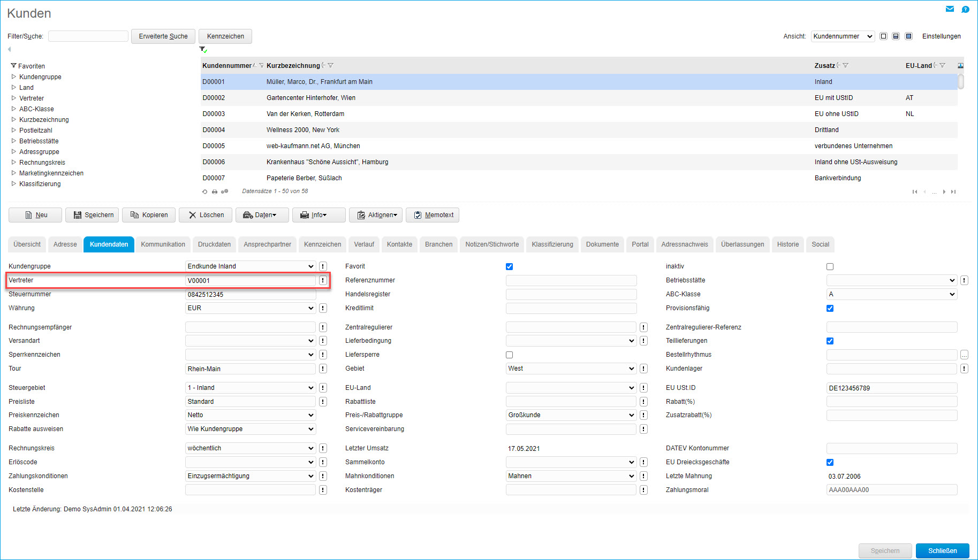
Task: Toggle the EU Dreiecksgeschäfte checkbox
Action: pyautogui.click(x=830, y=462)
